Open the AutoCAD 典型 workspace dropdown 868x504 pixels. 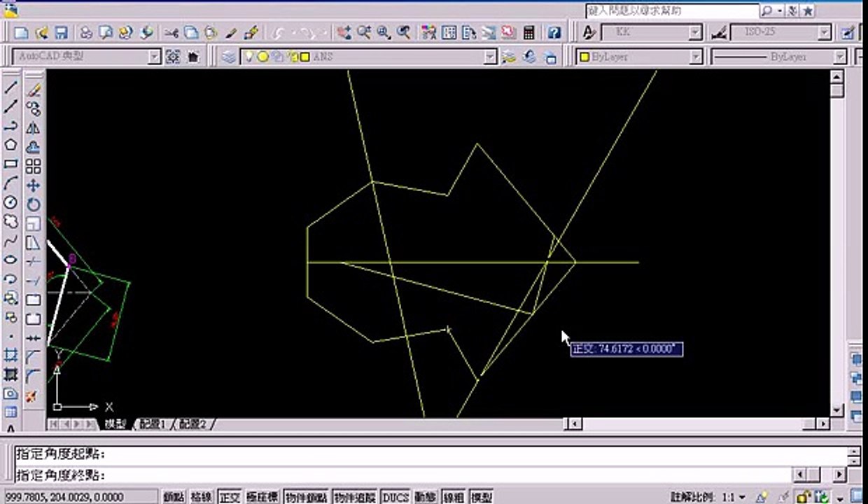click(x=155, y=57)
